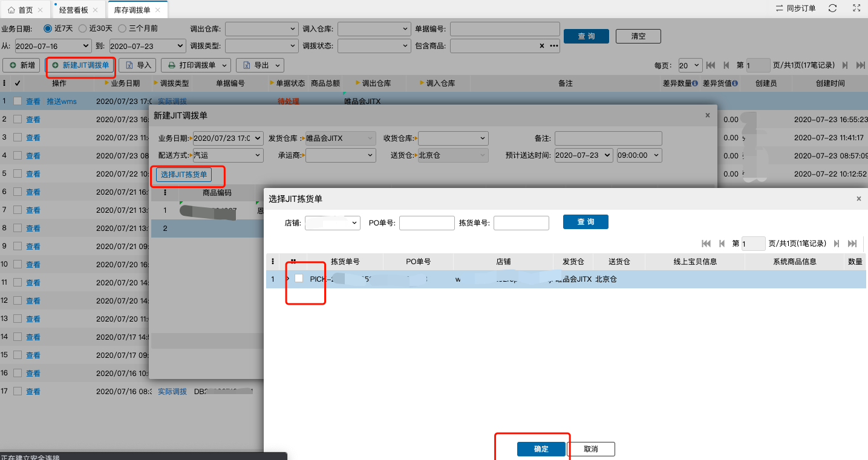
Task: Close the 首页 tab with its × icon
Action: [41, 10]
